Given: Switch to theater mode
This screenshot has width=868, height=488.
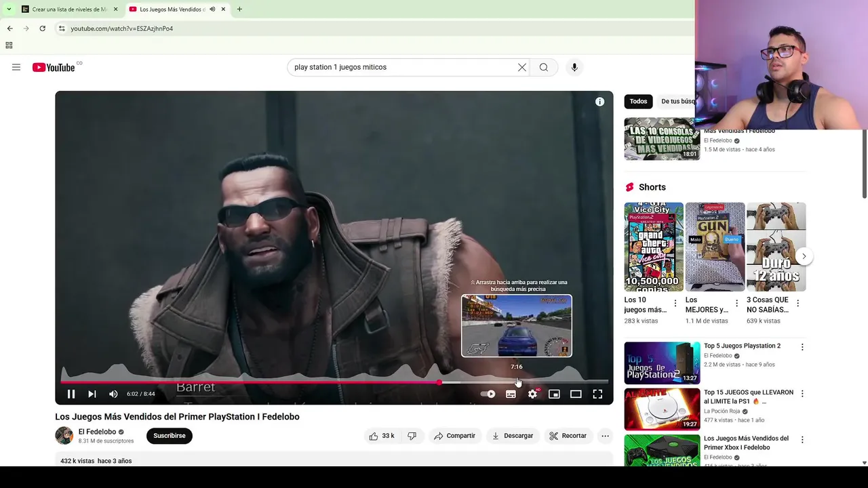Looking at the screenshot, I should click(x=576, y=394).
